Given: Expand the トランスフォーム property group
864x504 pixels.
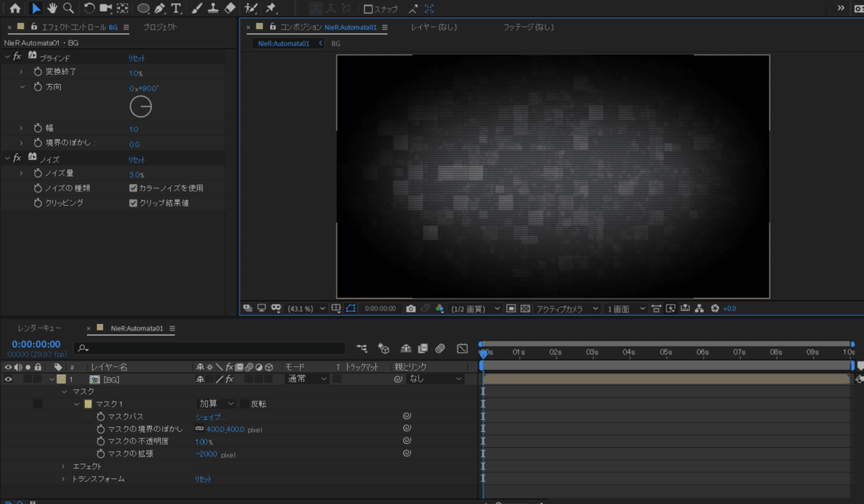Looking at the screenshot, I should click(63, 479).
